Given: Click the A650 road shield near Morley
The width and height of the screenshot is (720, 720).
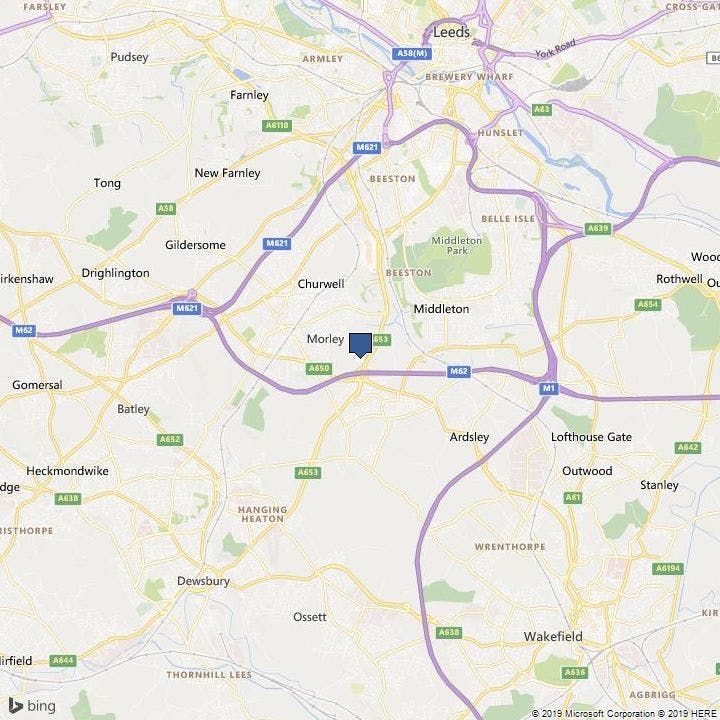Looking at the screenshot, I should (319, 369).
